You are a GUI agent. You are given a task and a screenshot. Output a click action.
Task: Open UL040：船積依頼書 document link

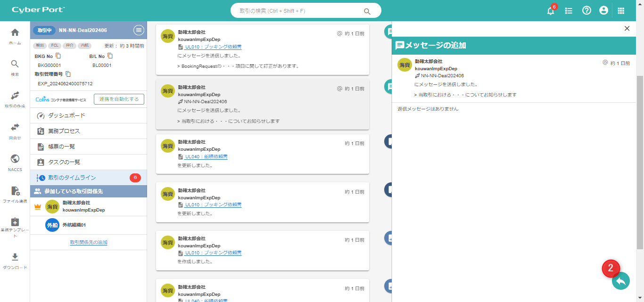tap(206, 156)
